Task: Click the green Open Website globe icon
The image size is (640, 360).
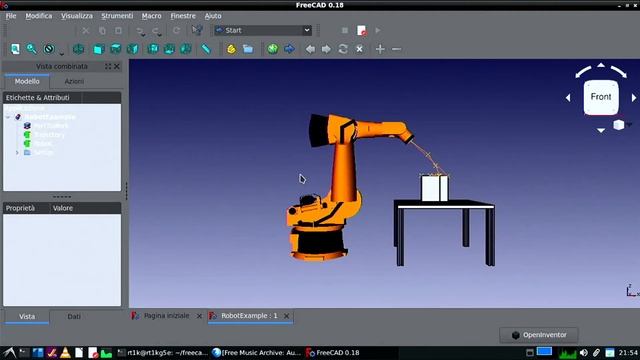Action: pyautogui.click(x=273, y=49)
